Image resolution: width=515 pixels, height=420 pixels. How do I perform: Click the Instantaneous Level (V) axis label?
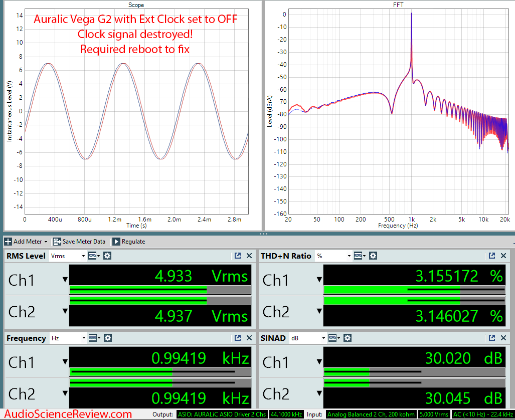point(9,111)
